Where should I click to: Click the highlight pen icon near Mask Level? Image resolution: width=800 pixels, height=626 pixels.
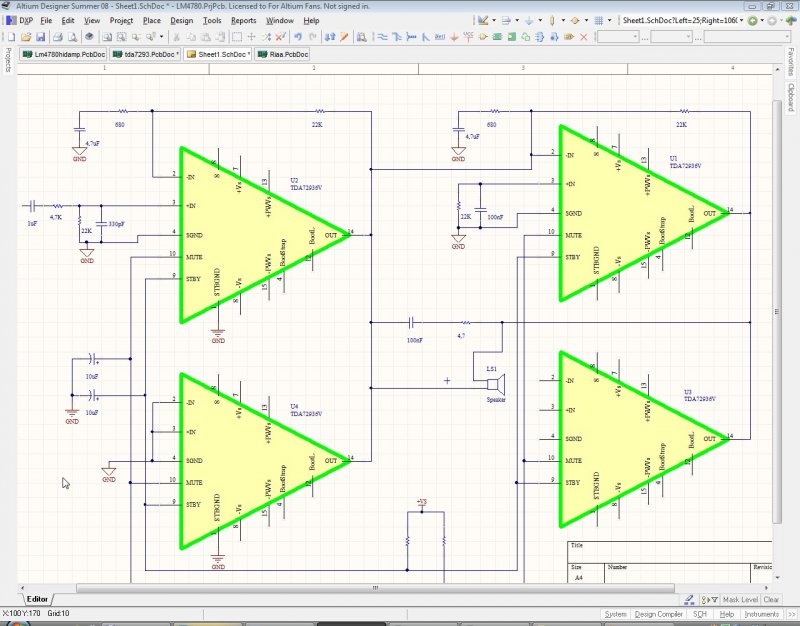[689, 599]
